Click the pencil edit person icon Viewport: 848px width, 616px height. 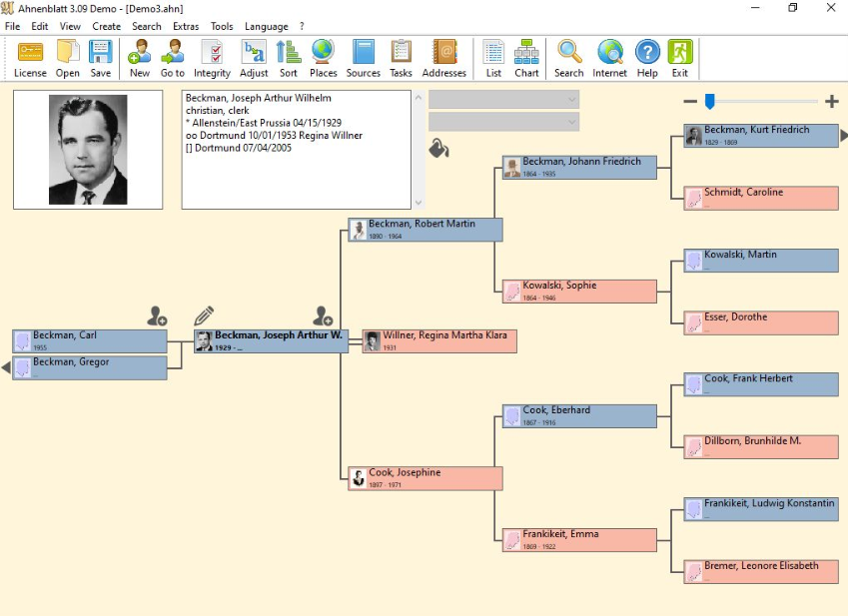point(204,316)
